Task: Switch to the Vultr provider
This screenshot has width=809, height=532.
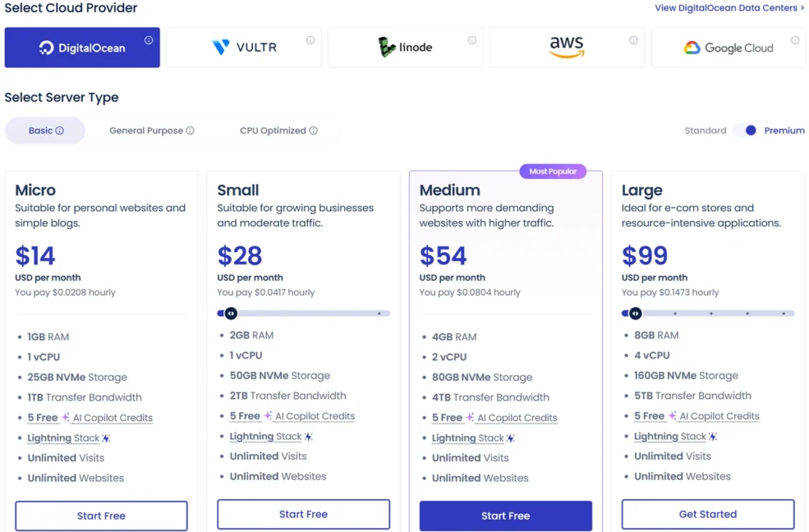Action: coord(243,47)
